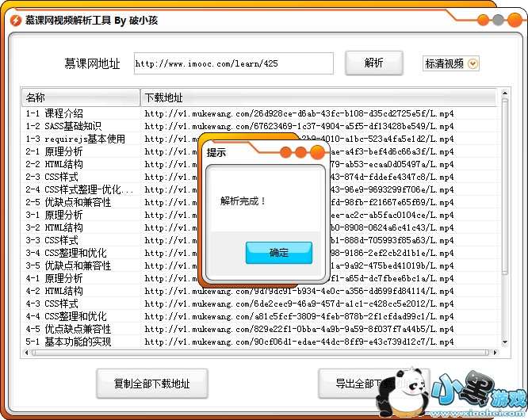Select row 2-1 原理分析
Screen dimensions: 528x420
[259, 151]
